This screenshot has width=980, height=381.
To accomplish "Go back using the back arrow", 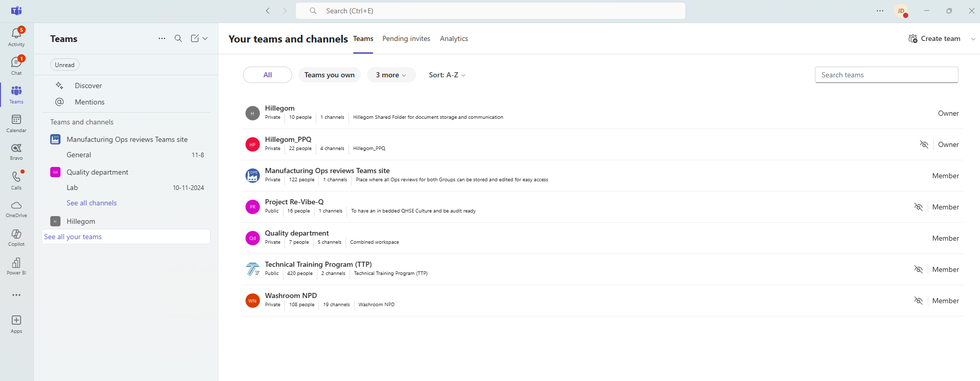I will click(x=268, y=11).
